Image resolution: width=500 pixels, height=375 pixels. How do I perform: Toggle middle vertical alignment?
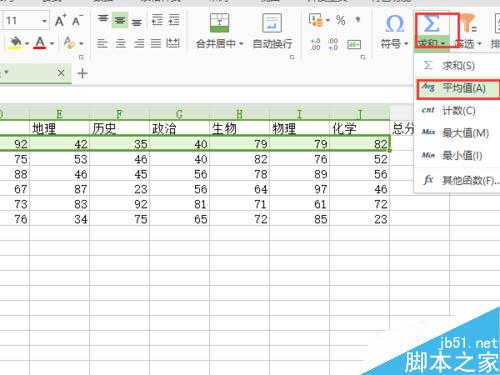120,20
